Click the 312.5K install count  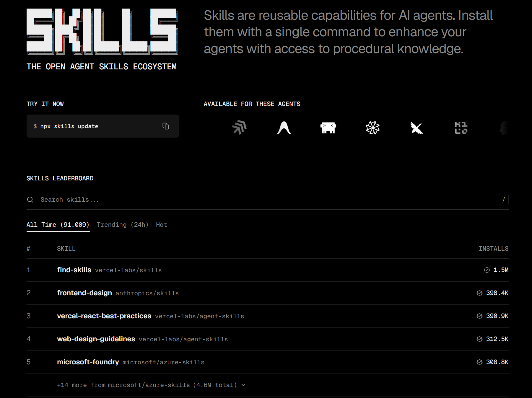click(497, 339)
